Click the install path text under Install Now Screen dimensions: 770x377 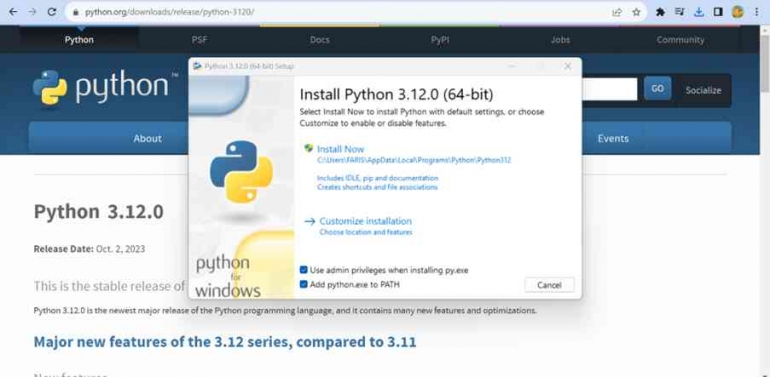[414, 160]
